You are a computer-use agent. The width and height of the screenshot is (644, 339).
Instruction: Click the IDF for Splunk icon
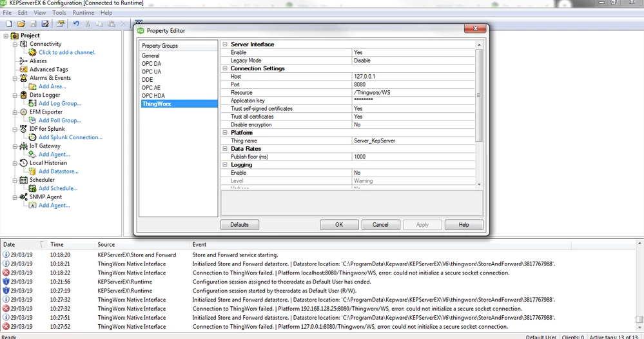point(23,129)
